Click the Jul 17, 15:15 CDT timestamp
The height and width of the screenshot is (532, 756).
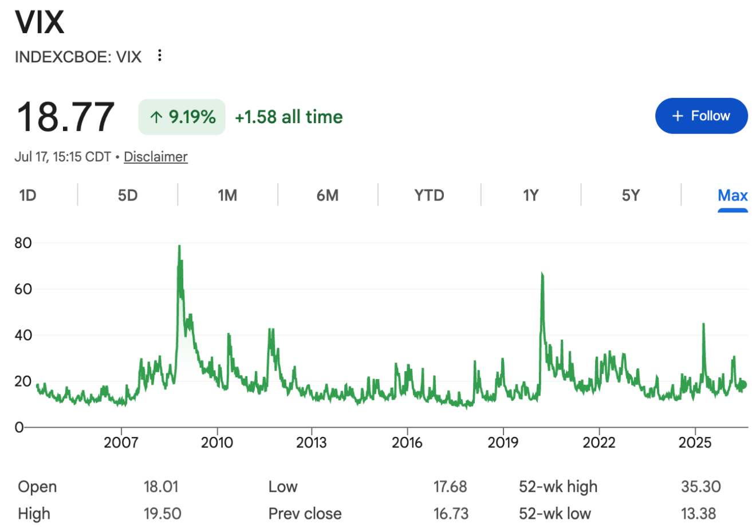(x=63, y=157)
